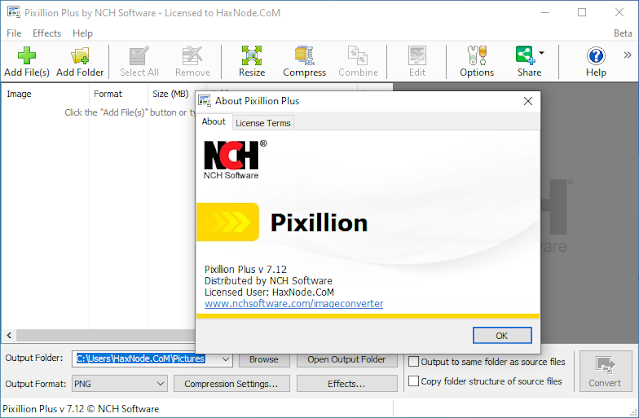639x418 pixels.
Task: Click the NCH Software logo in dialog
Action: [x=235, y=160]
